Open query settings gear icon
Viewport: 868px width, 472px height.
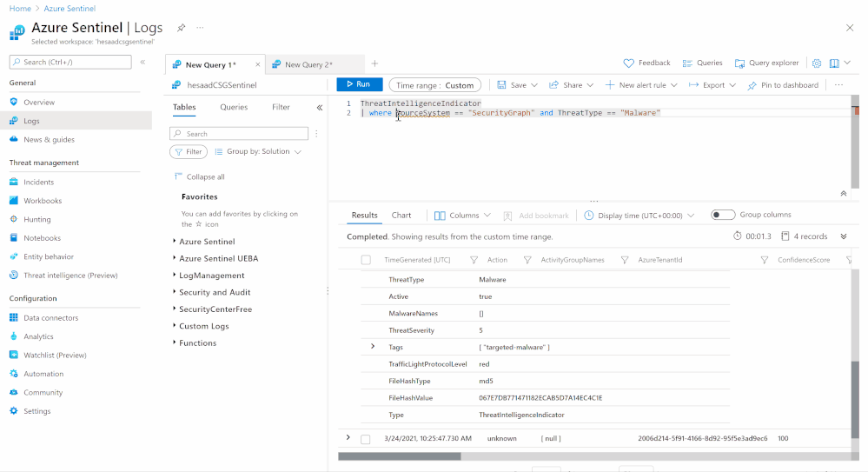pos(817,63)
